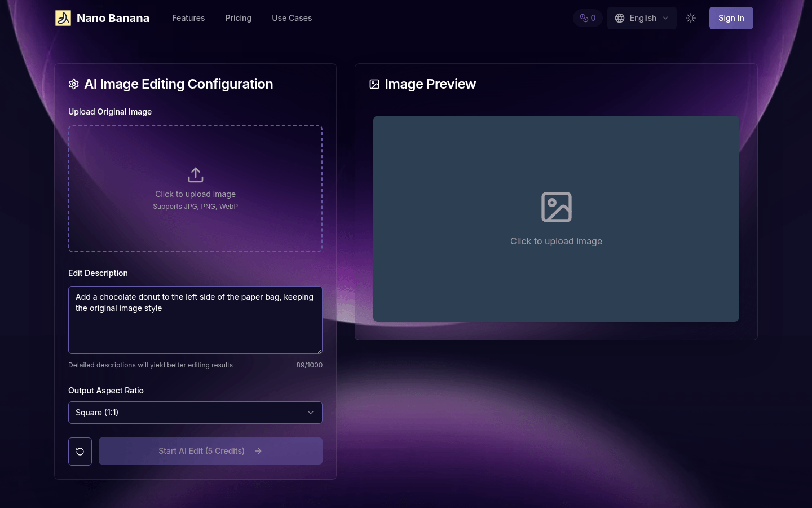Toggle light theme with sun icon

coord(691,18)
